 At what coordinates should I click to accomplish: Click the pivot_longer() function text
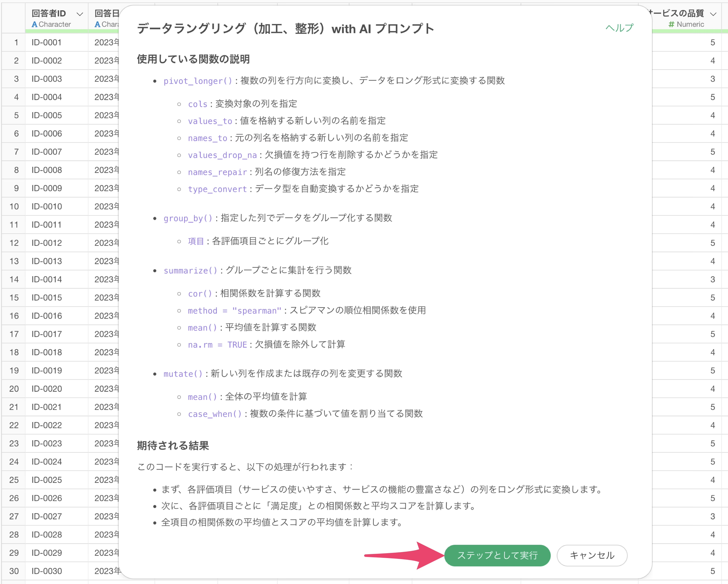coord(198,81)
